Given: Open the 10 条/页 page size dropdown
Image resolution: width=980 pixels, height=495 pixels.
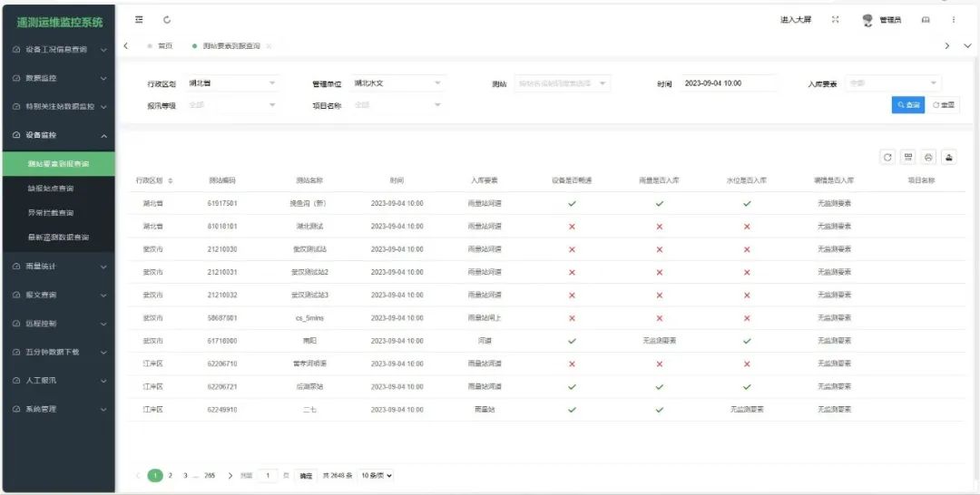Looking at the screenshot, I should pyautogui.click(x=377, y=475).
